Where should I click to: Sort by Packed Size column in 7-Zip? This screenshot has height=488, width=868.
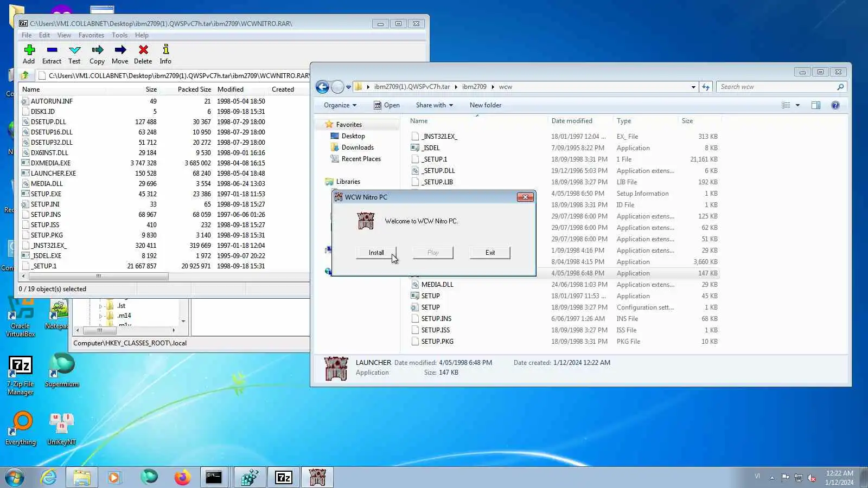coord(194,89)
